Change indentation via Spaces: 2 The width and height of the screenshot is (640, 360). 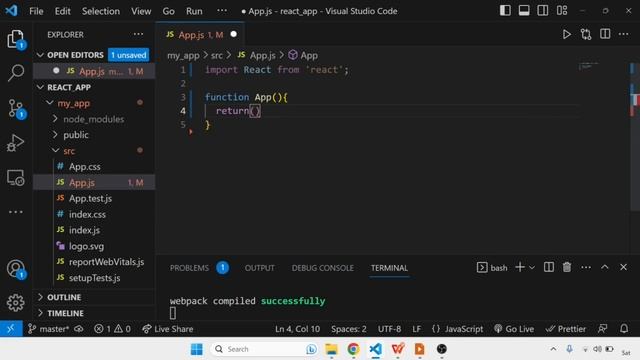349,329
